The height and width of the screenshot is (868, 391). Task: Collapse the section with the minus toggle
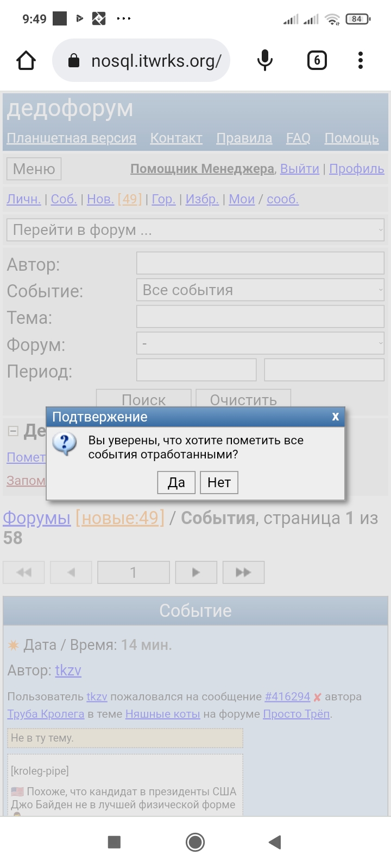click(14, 431)
